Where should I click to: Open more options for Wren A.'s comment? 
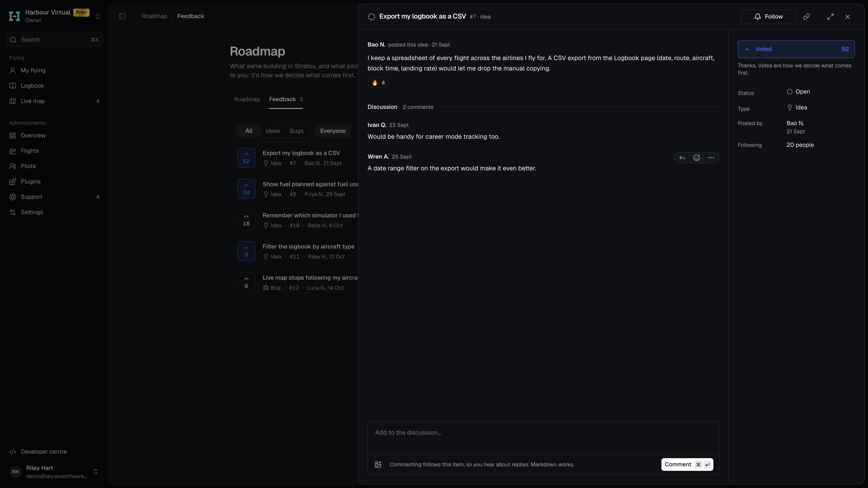711,158
